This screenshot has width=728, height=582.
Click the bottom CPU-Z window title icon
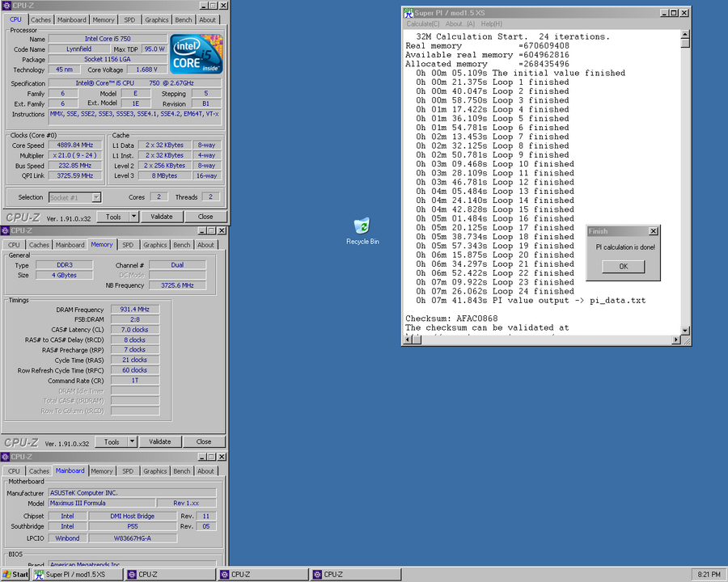click(x=5, y=457)
